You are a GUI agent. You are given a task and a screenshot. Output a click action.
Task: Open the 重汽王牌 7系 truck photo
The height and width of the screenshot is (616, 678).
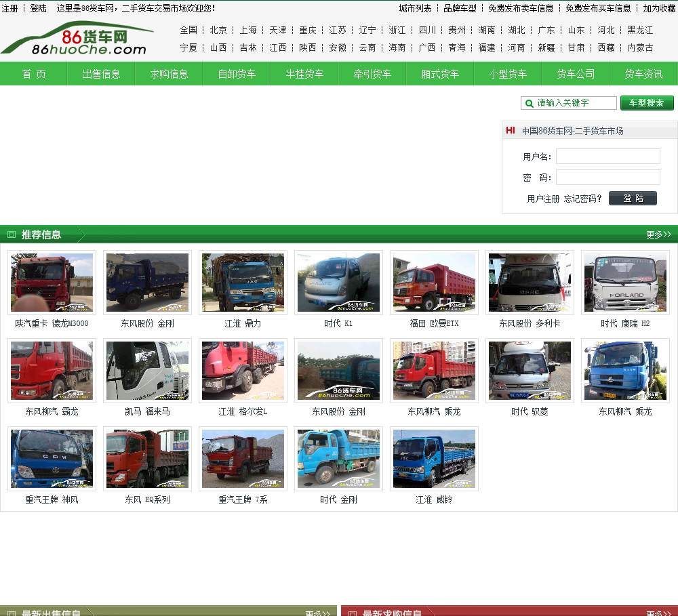click(243, 459)
